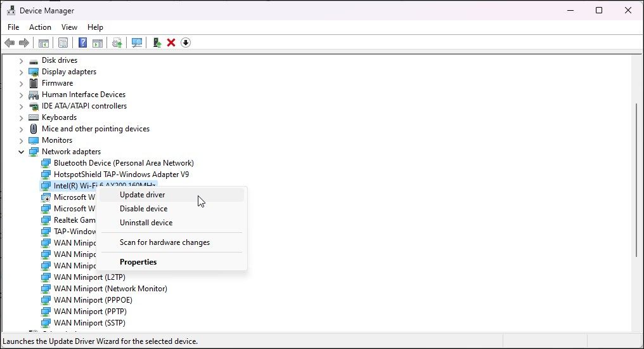644x349 pixels.
Task: Choose Scan for hardware changes in context menu
Action: click(x=172, y=242)
